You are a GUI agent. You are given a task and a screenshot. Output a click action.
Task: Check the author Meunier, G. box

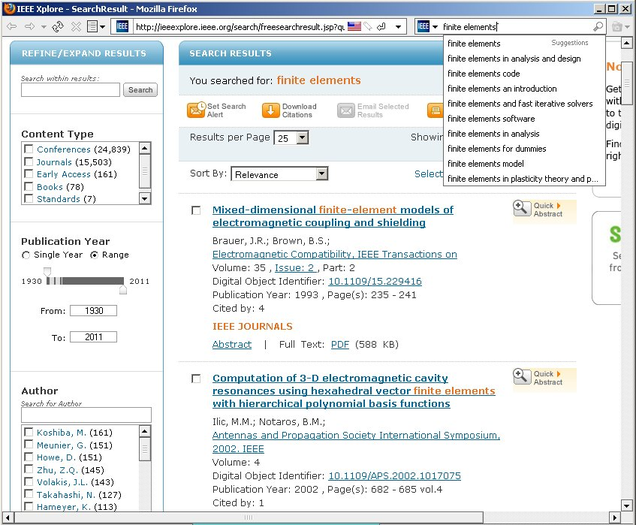28,444
